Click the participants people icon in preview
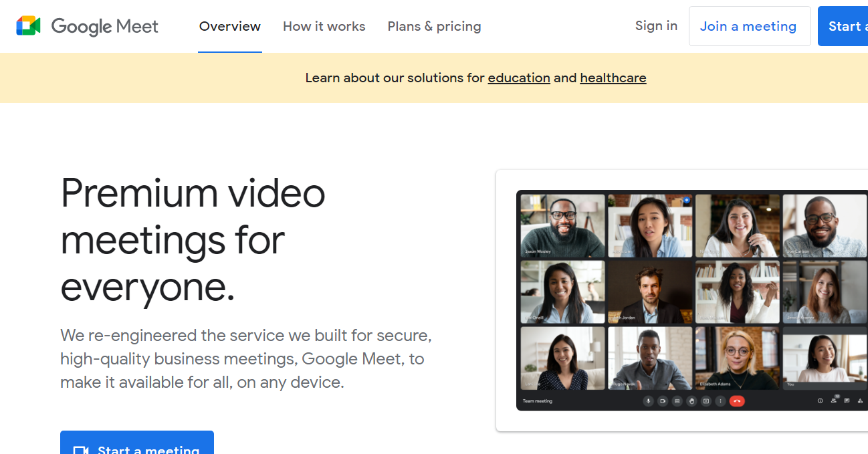Screen dimensions: 868x454 [834, 401]
